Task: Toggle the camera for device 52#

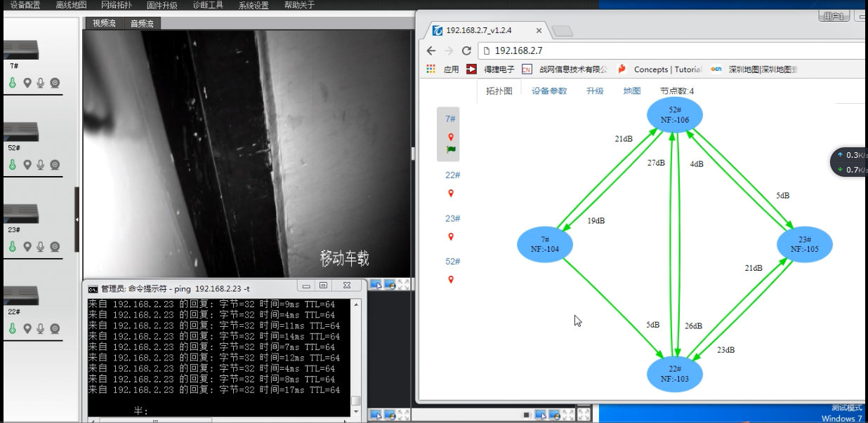Action: point(55,164)
